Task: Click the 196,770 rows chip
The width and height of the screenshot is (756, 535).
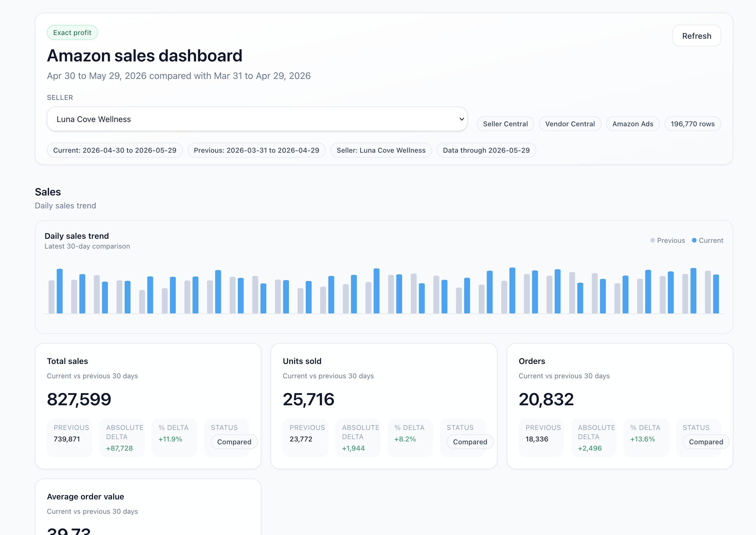Action: [x=692, y=124]
